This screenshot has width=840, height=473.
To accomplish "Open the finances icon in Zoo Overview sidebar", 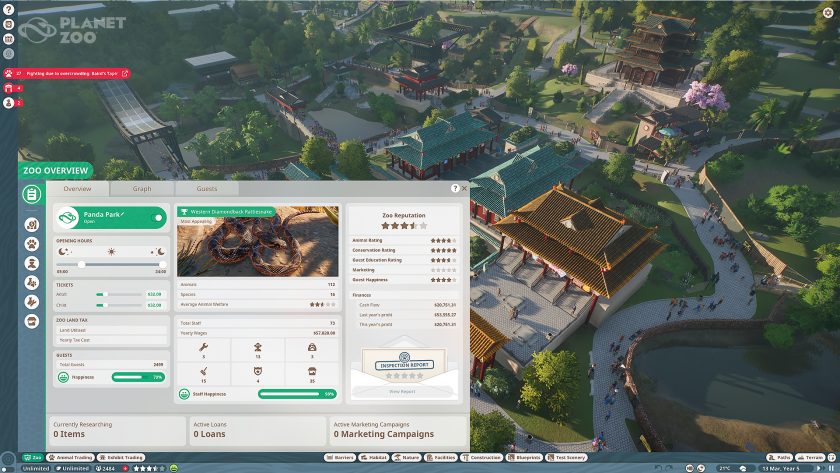I will [32, 224].
